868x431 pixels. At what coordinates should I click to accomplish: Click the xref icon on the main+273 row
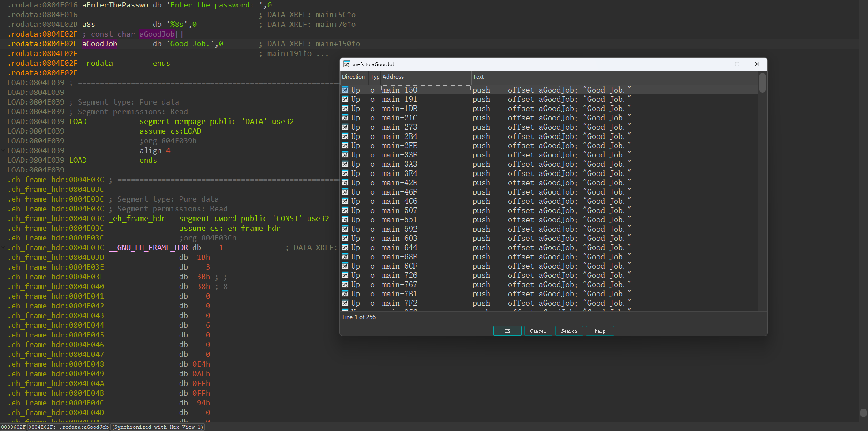pos(345,127)
